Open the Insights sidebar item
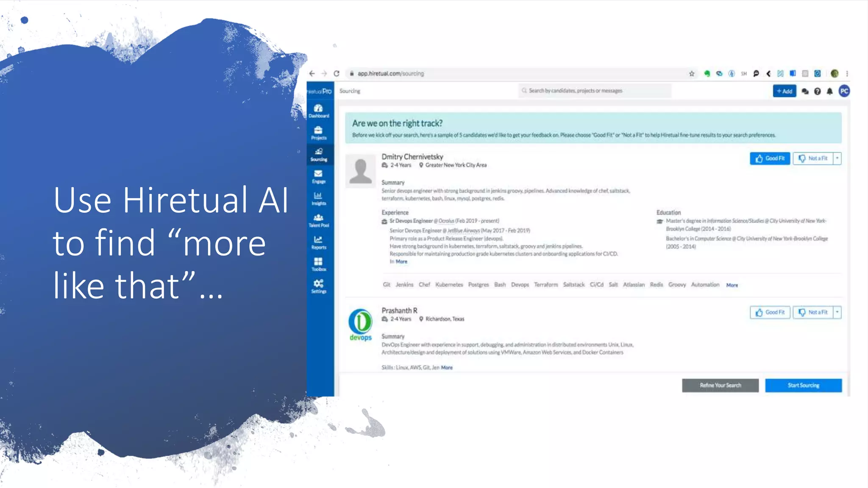The width and height of the screenshot is (868, 488). pyautogui.click(x=319, y=199)
